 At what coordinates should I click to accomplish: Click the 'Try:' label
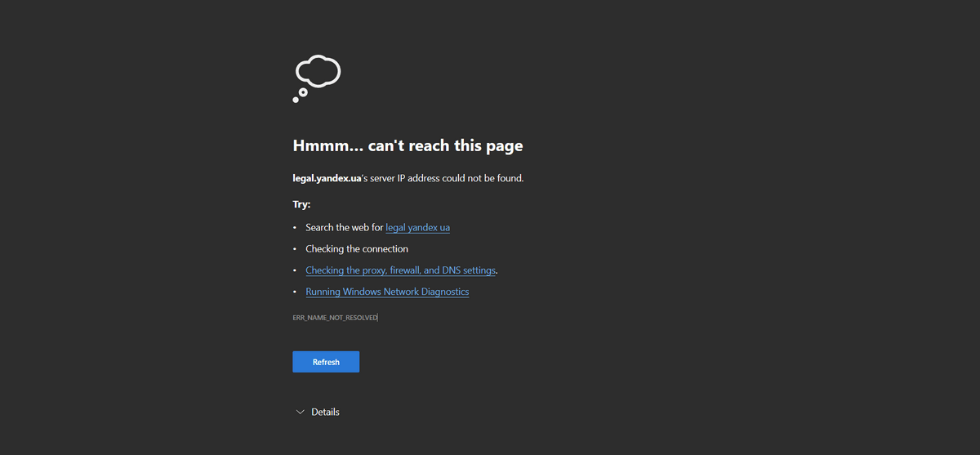coord(301,204)
